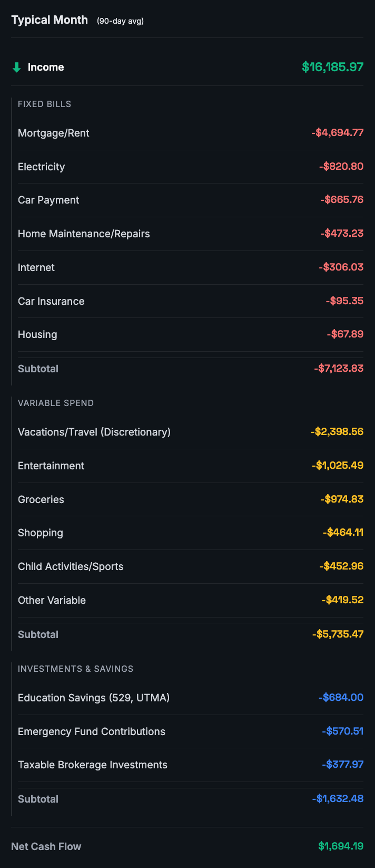Select the Mortgage/Rent expense row
Image resolution: width=375 pixels, height=868 pixels.
[53, 133]
